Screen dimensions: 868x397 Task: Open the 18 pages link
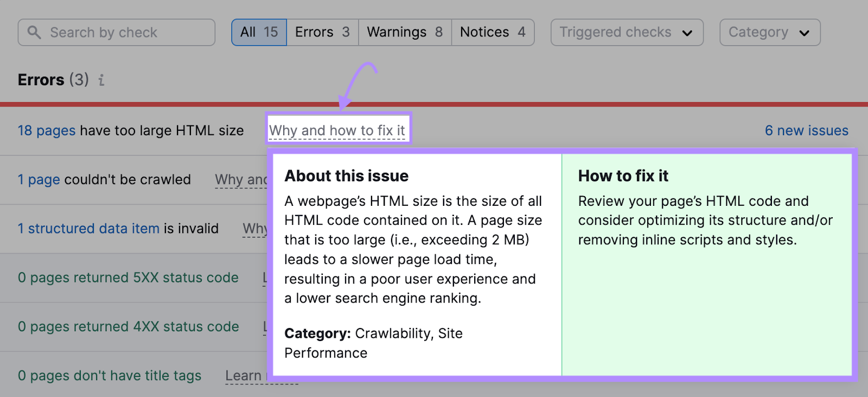click(x=47, y=131)
